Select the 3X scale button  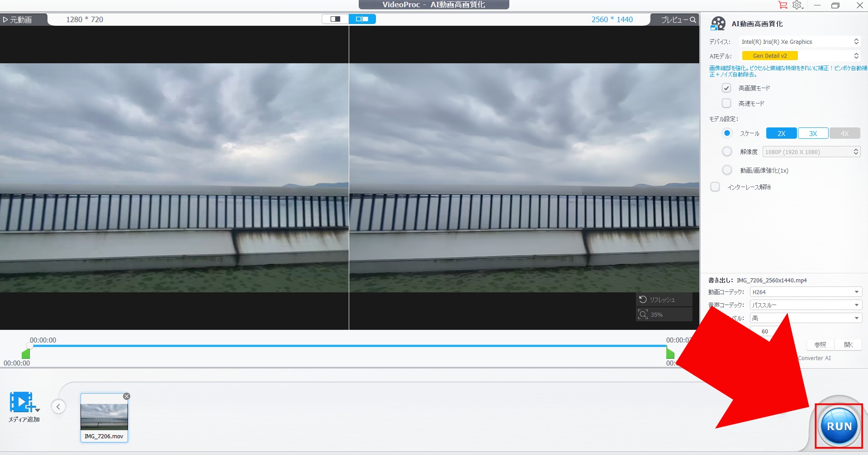813,133
